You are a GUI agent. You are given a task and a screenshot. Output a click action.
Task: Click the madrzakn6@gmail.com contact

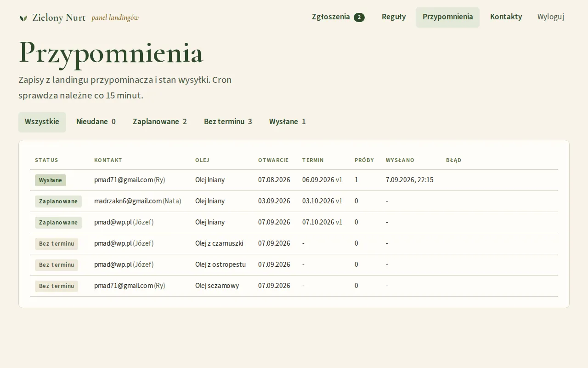(x=128, y=201)
